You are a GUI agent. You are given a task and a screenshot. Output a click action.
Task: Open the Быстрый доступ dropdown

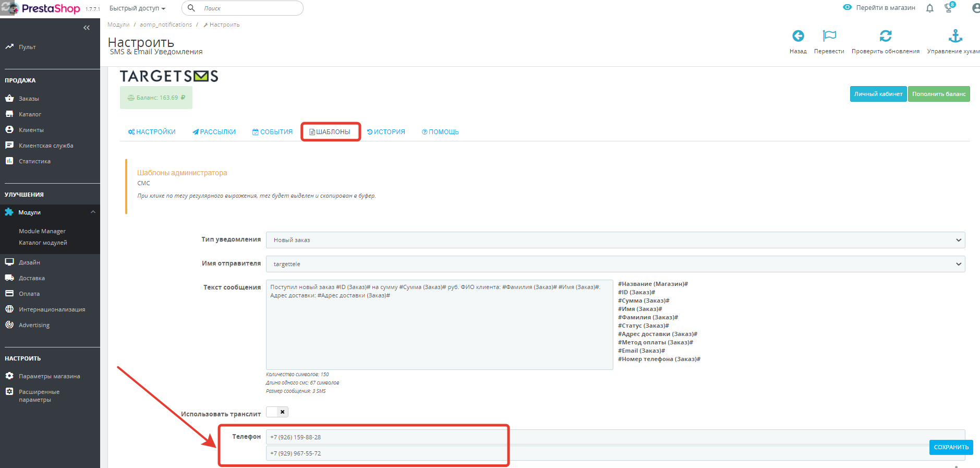click(137, 8)
